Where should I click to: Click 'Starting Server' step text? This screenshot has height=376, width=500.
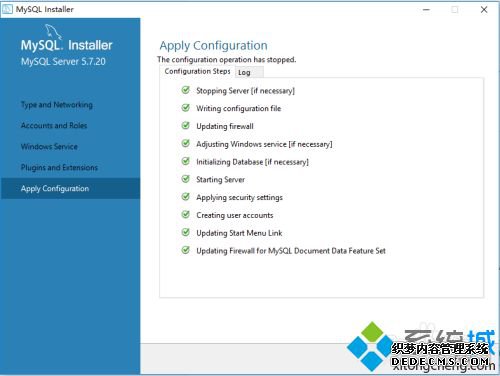(x=220, y=180)
